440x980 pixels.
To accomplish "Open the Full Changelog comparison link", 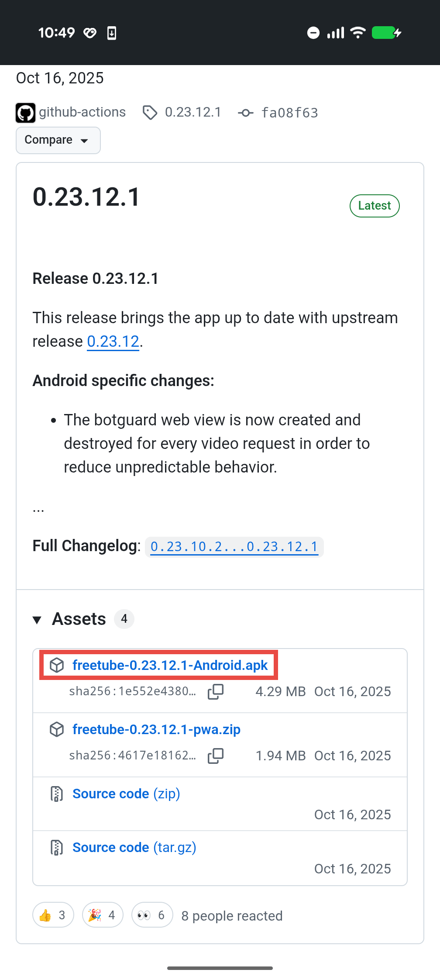I will pos(234,547).
